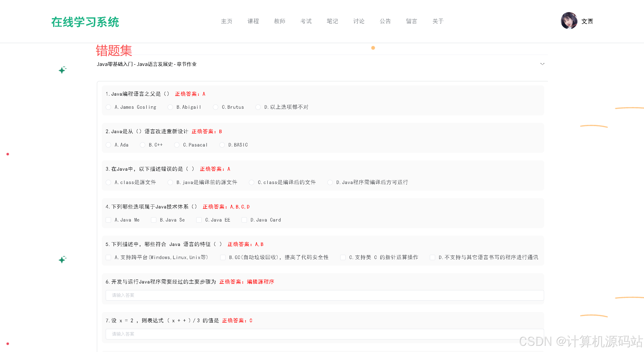644x352 pixels.
Task: Check option A 支持跨平台 in question 5
Action: point(108,257)
